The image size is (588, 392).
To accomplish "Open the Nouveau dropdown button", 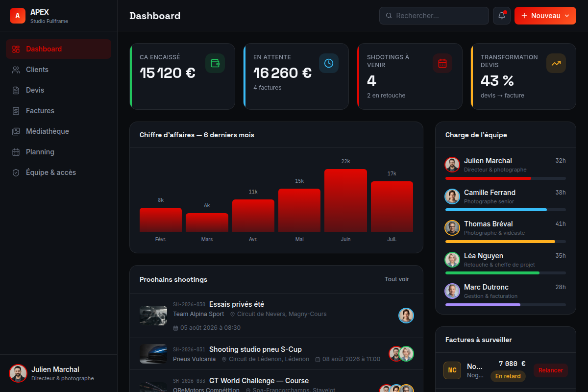I will point(545,16).
